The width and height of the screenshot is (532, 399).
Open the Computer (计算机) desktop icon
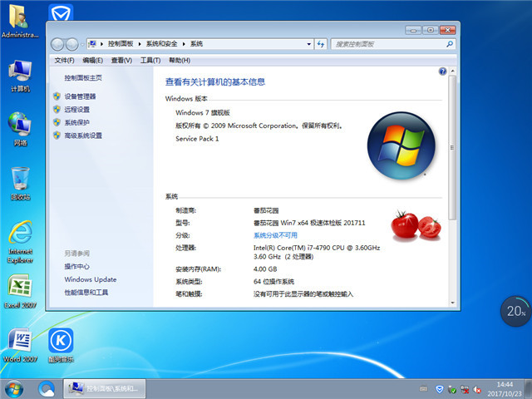[20, 76]
